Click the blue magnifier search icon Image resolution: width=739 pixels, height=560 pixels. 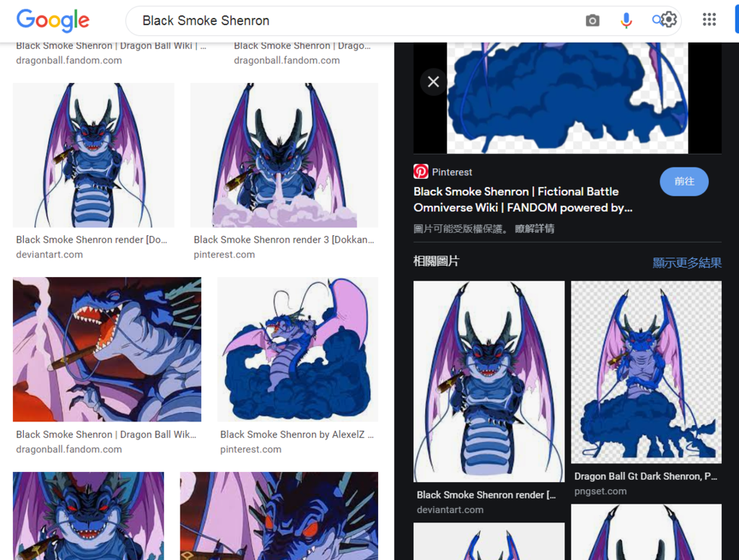[656, 19]
